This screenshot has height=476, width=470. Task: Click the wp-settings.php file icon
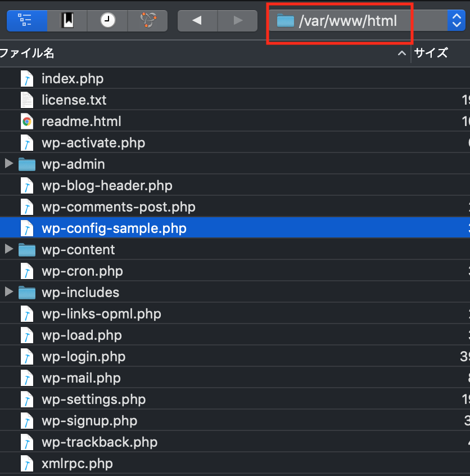26,399
